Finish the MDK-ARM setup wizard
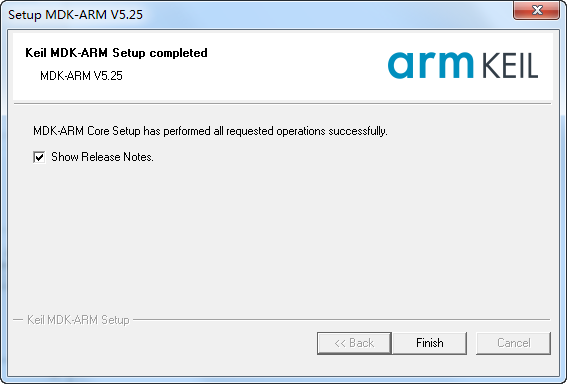 pyautogui.click(x=430, y=343)
